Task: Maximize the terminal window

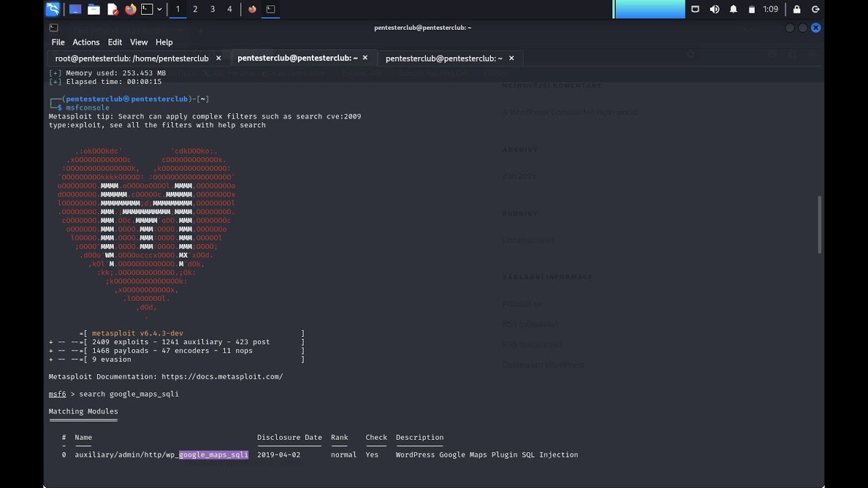Action: pos(803,28)
